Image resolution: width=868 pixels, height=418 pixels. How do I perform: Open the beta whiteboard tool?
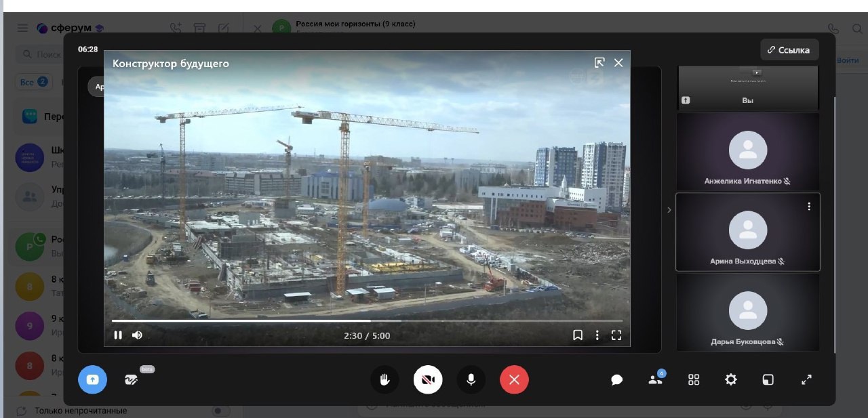tap(132, 379)
